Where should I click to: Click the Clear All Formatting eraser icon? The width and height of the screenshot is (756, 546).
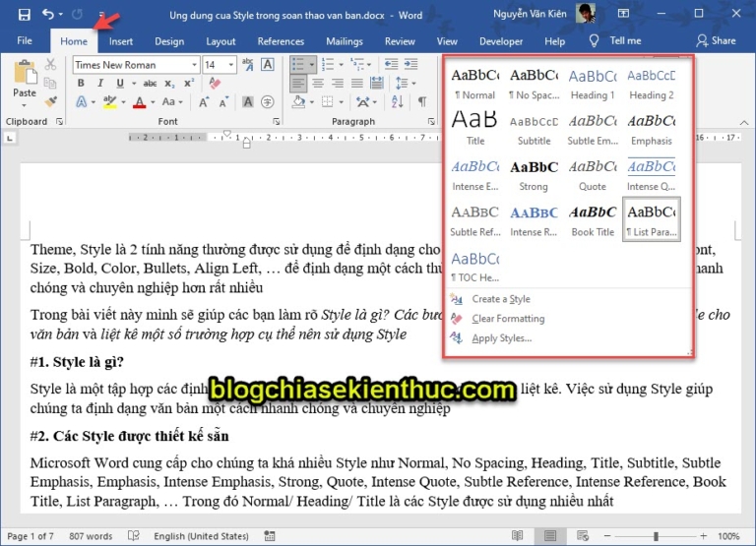(215, 83)
